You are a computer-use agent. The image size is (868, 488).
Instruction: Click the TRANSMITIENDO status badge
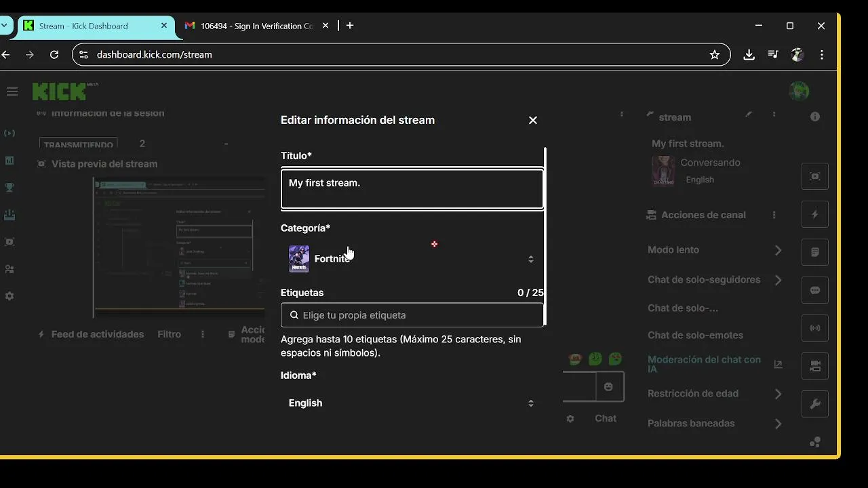tap(79, 144)
